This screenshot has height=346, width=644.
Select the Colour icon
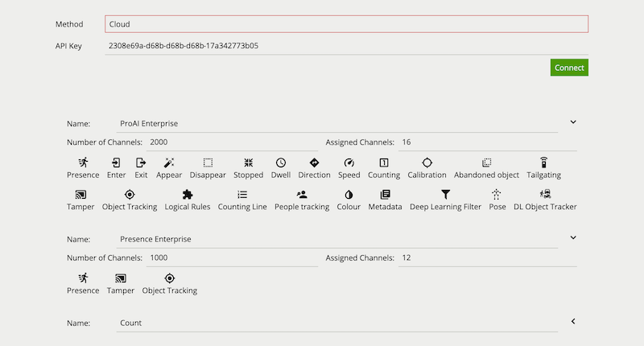click(349, 194)
